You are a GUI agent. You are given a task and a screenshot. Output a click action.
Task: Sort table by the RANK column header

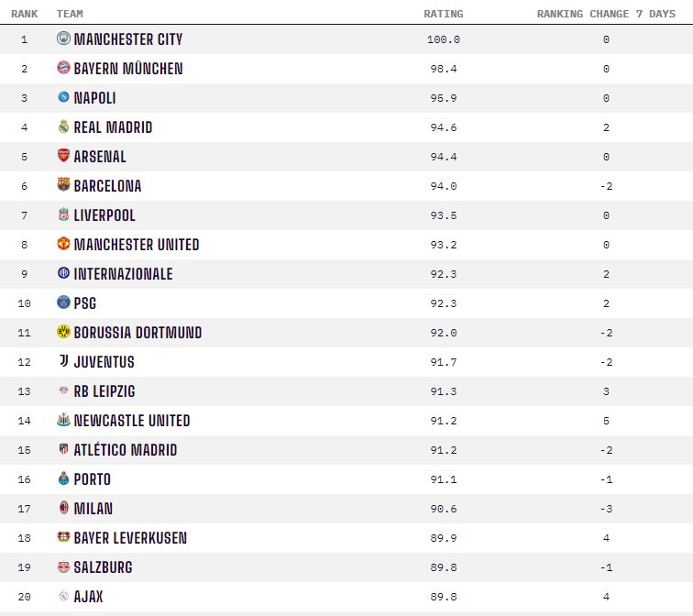pyautogui.click(x=24, y=14)
